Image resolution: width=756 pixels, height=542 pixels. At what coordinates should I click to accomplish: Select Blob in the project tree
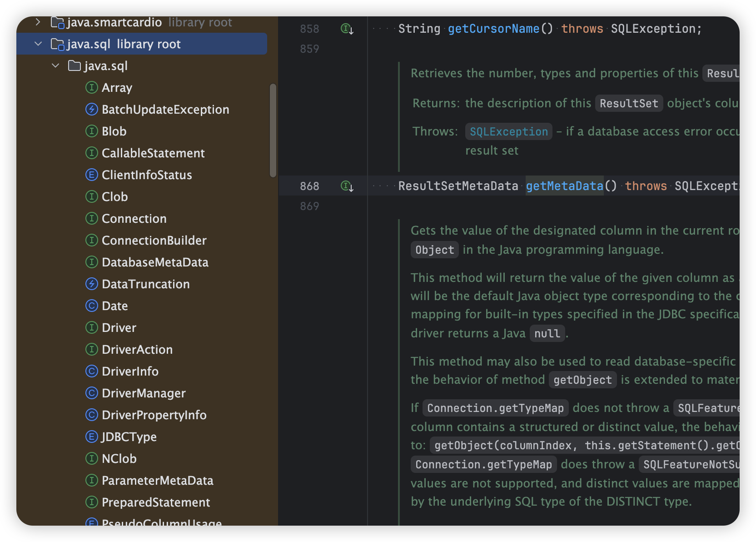point(114,131)
